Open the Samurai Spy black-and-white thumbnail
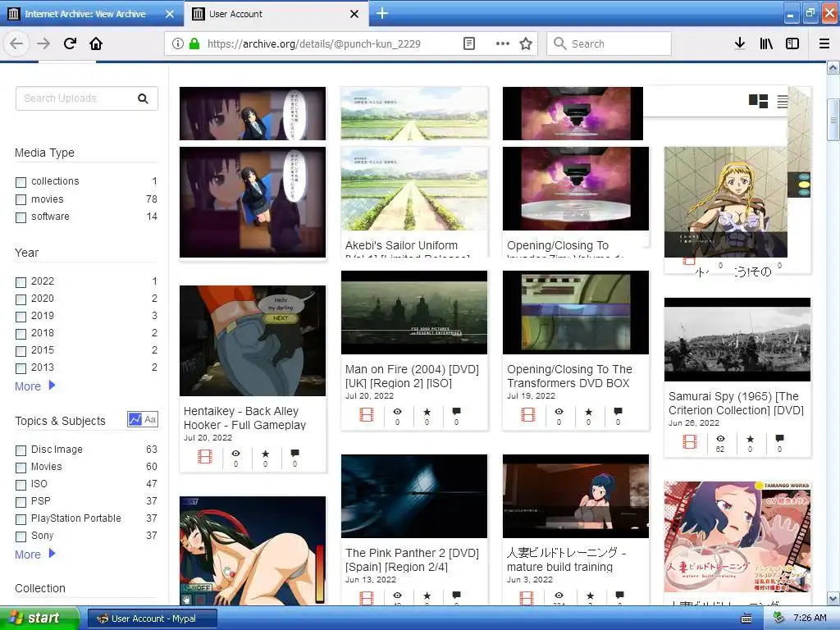 coord(737,340)
